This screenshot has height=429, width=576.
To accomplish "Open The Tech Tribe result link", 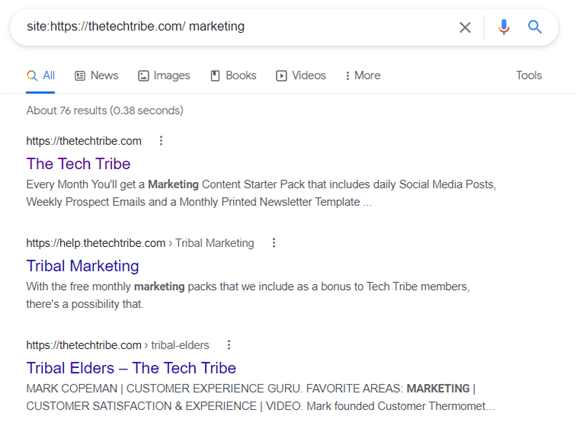I will [x=78, y=164].
